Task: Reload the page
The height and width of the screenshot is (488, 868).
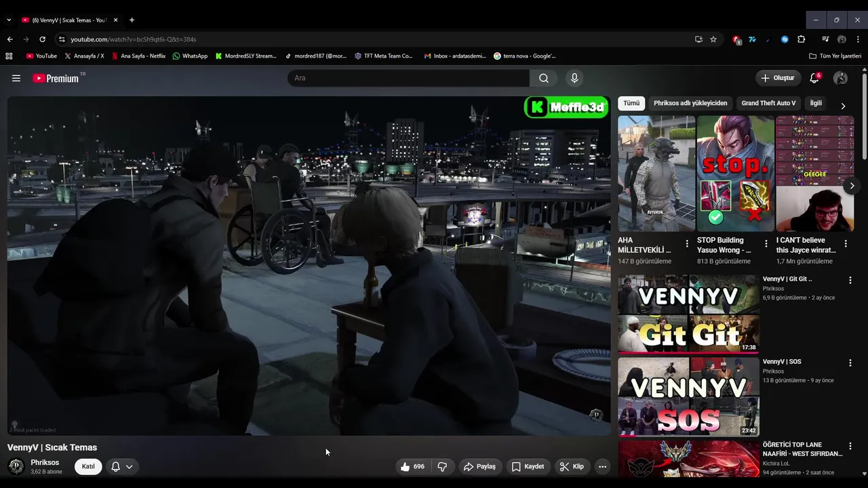Action: [x=42, y=39]
